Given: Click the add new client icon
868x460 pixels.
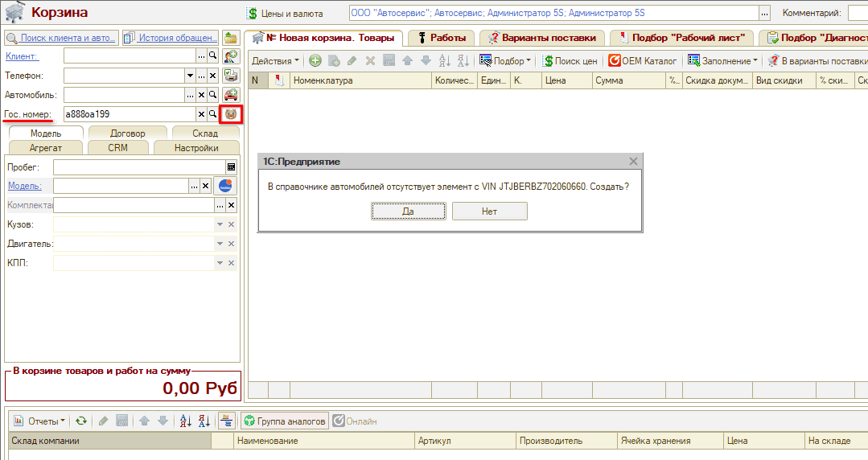Looking at the screenshot, I should pos(231,56).
